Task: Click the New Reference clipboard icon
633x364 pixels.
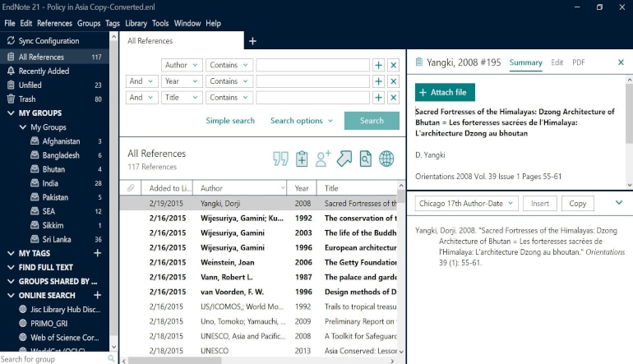Action: 302,159
